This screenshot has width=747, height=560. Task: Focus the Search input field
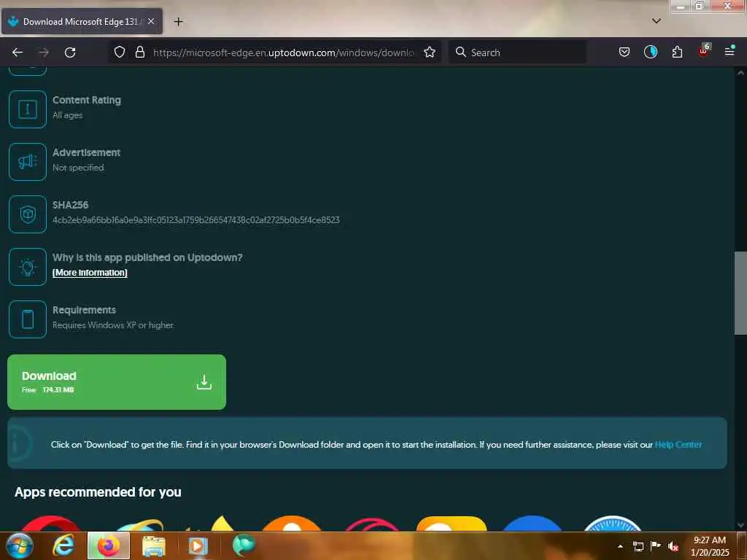click(518, 52)
